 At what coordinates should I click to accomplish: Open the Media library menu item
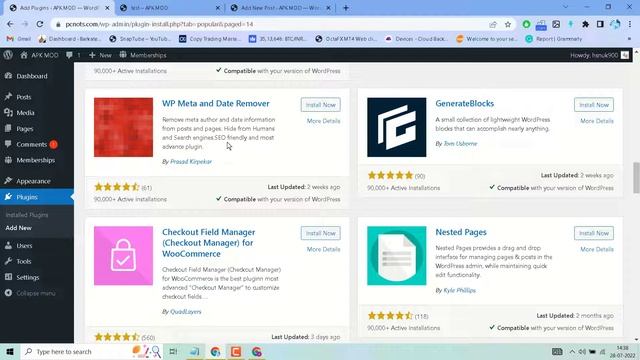[25, 113]
